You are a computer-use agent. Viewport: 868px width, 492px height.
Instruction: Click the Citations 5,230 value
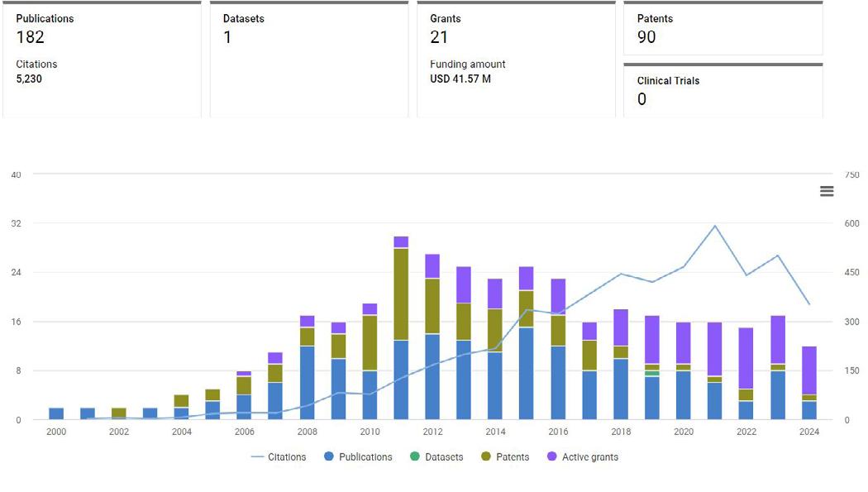point(29,79)
